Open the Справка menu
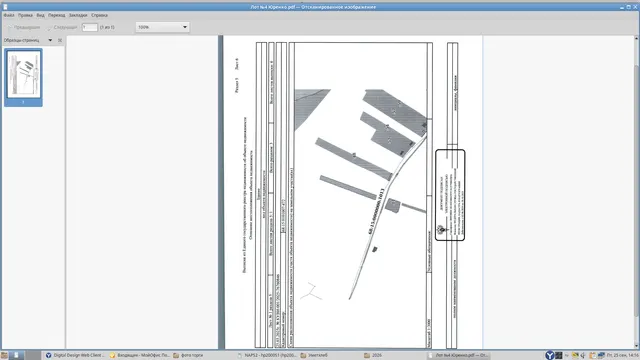The width and height of the screenshot is (640, 360). coord(99,15)
